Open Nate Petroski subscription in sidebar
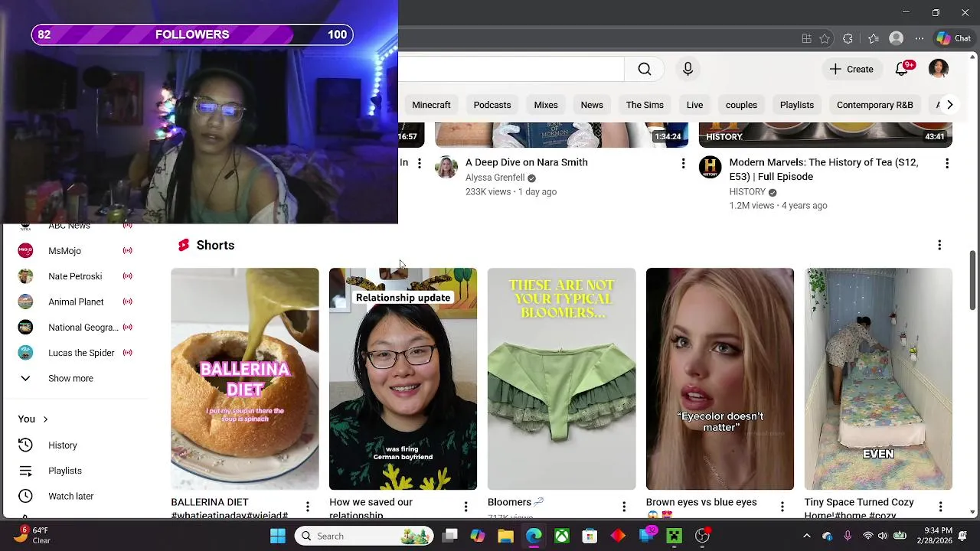980x551 pixels. coord(75,276)
